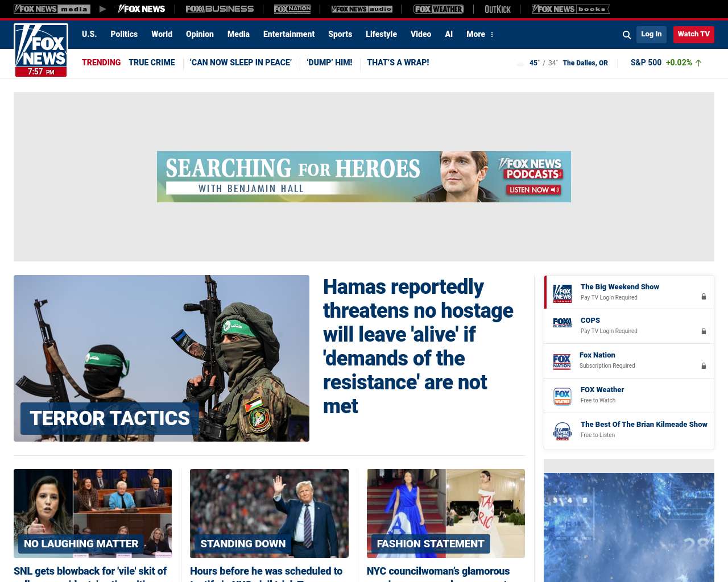Open the Hamas fighters lead story image

tap(162, 358)
